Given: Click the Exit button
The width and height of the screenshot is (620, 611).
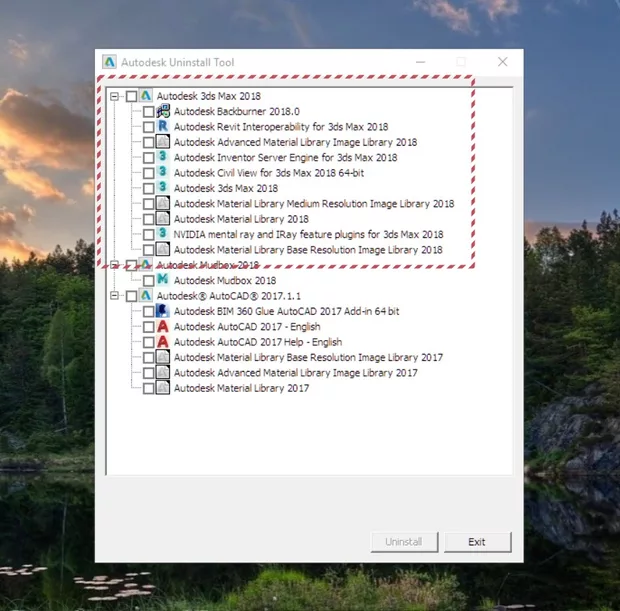Looking at the screenshot, I should click(477, 542).
